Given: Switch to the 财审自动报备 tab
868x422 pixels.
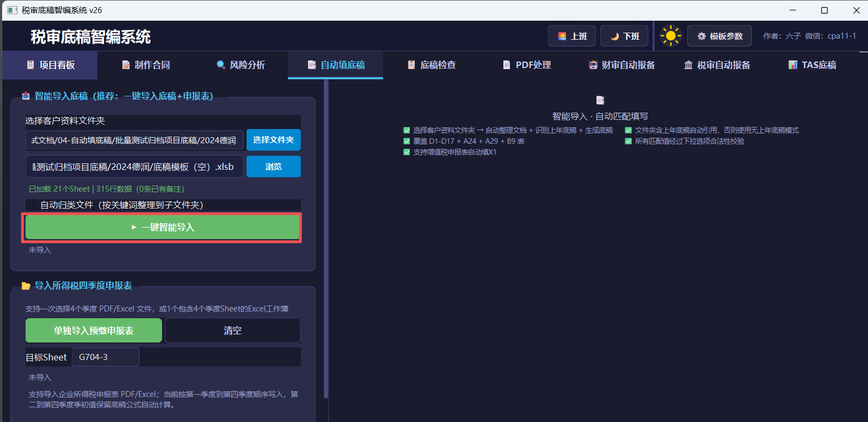Looking at the screenshot, I should click(621, 65).
